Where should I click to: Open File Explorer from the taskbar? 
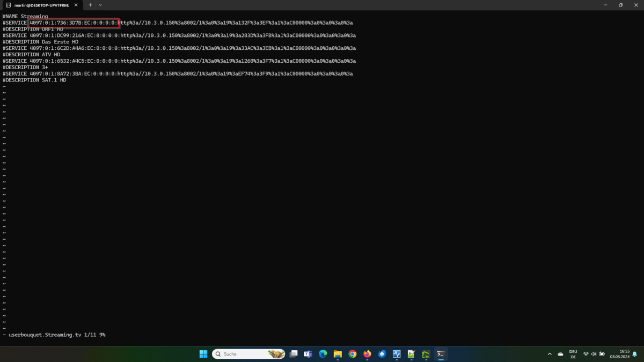coord(338,354)
